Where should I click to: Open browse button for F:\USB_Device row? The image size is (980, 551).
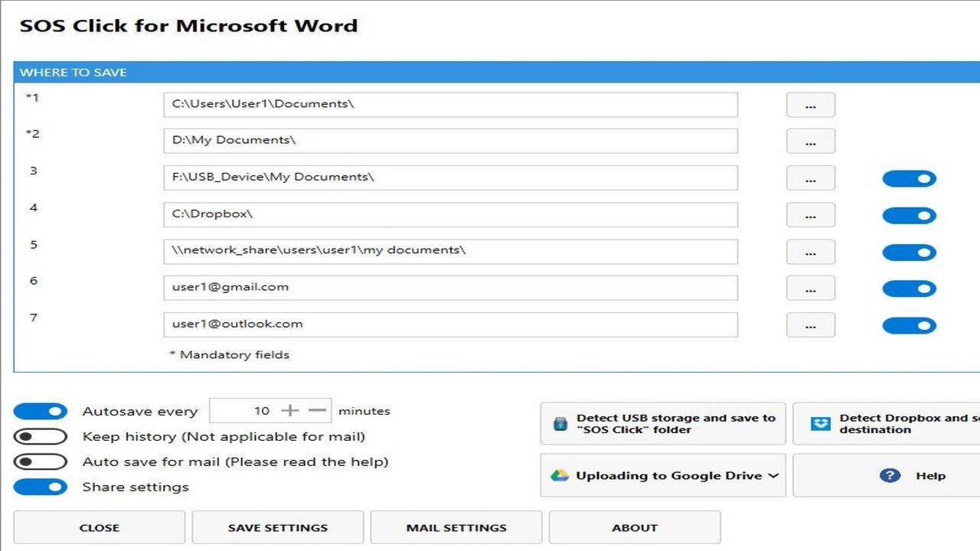pos(811,178)
